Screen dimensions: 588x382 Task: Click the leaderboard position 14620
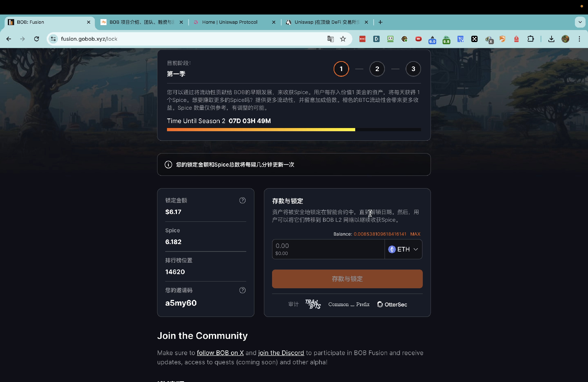(x=175, y=272)
